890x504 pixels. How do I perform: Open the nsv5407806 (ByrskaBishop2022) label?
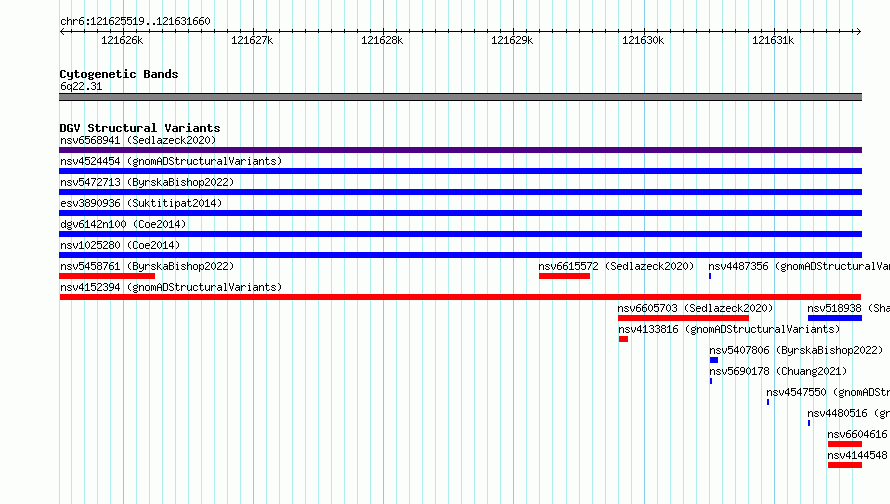[x=796, y=350]
